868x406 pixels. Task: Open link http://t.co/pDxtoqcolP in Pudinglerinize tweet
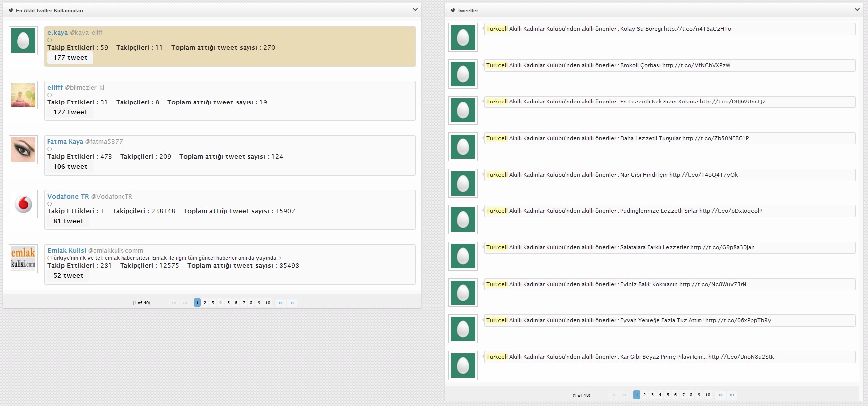point(731,211)
